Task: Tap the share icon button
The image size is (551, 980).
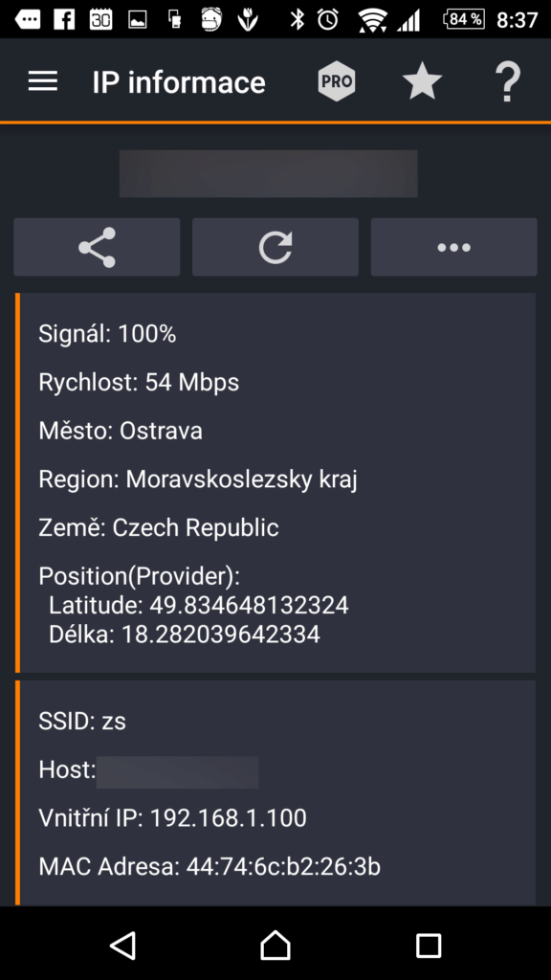Action: coord(97,247)
